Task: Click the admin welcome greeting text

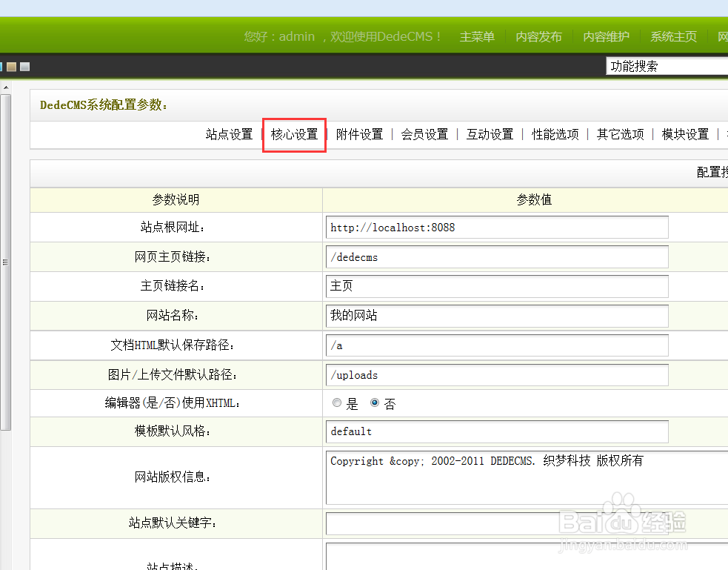Action: coord(343,37)
